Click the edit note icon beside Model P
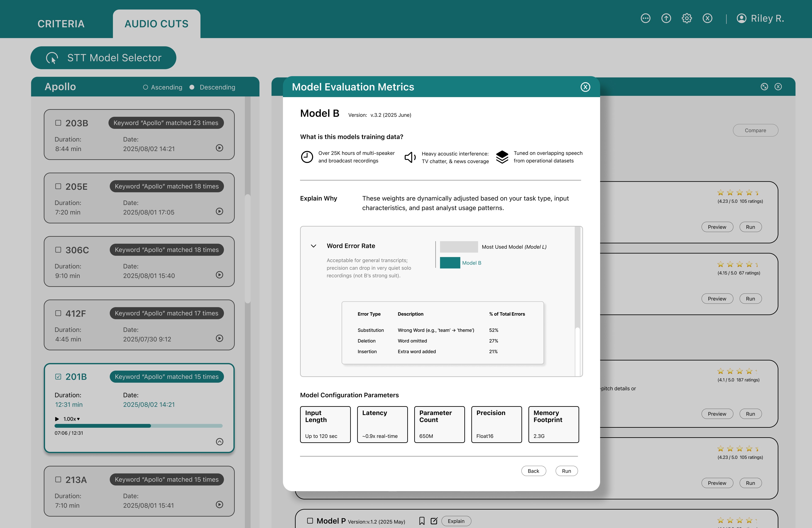The width and height of the screenshot is (812, 528). [x=434, y=521]
